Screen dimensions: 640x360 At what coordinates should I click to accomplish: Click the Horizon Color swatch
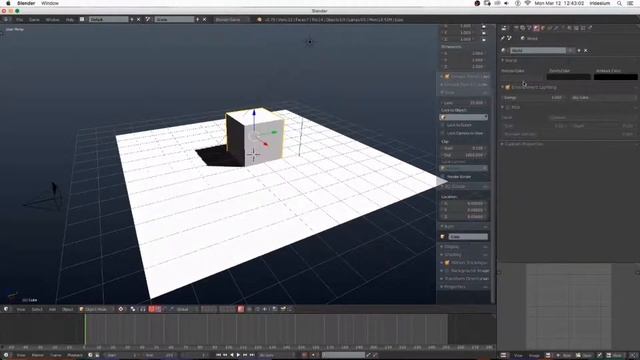[522, 77]
